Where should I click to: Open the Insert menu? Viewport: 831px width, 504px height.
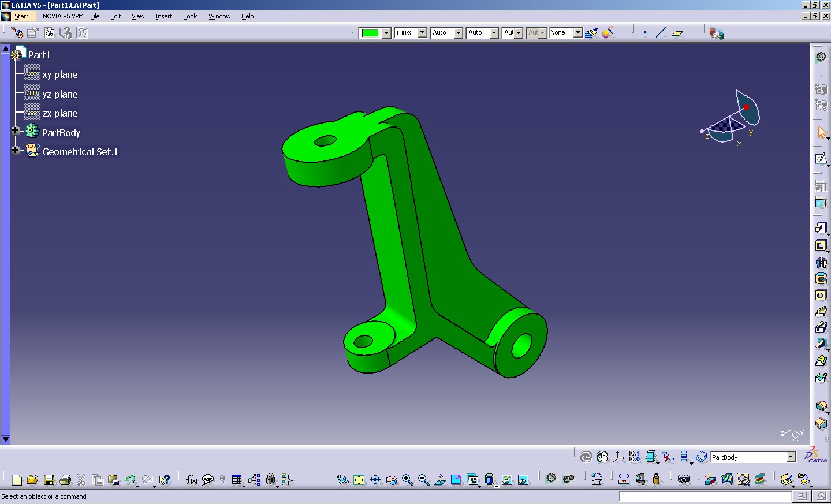(x=163, y=16)
